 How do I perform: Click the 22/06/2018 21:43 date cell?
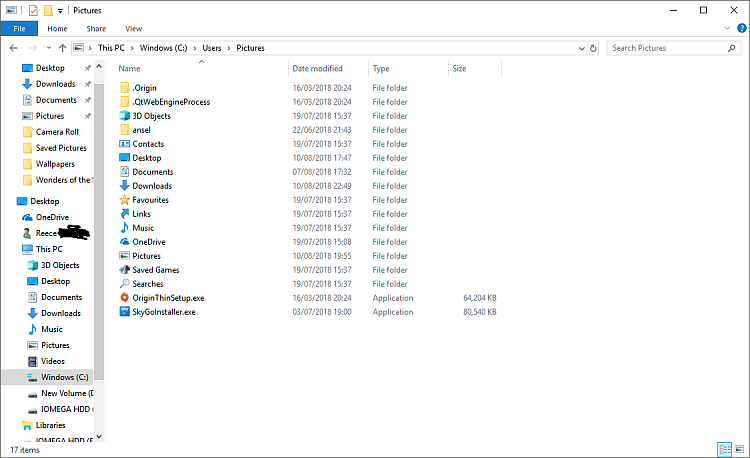(x=322, y=130)
